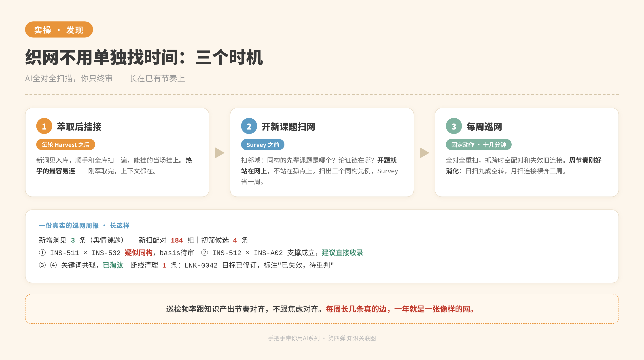Viewport: 644px width, 360px height.
Task: Click the identifier LNK-0042
Action: pos(201,265)
